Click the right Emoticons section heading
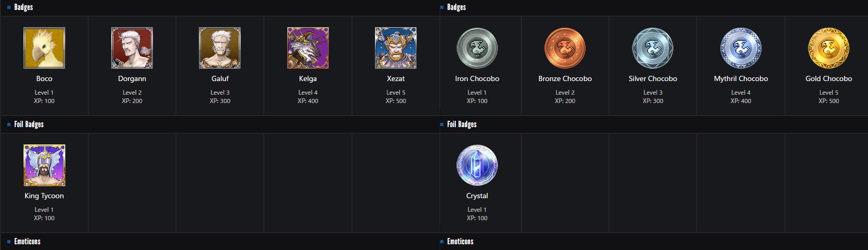This screenshot has width=868, height=250. point(460,242)
